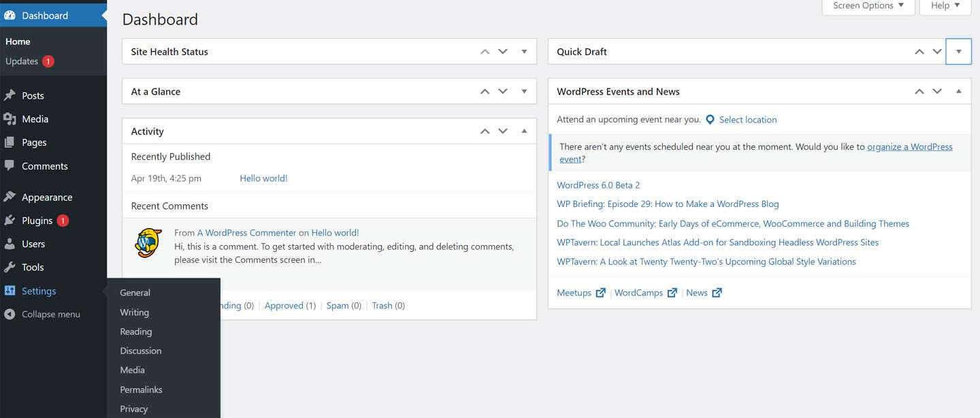This screenshot has height=418, width=980.
Task: Click the Settings sliders icon in sidebar
Action: [10, 291]
